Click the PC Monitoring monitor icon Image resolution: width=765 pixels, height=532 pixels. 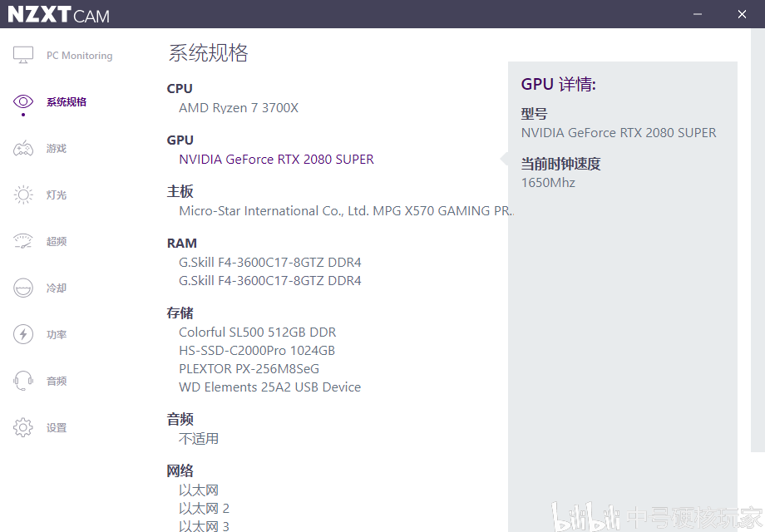click(x=23, y=55)
